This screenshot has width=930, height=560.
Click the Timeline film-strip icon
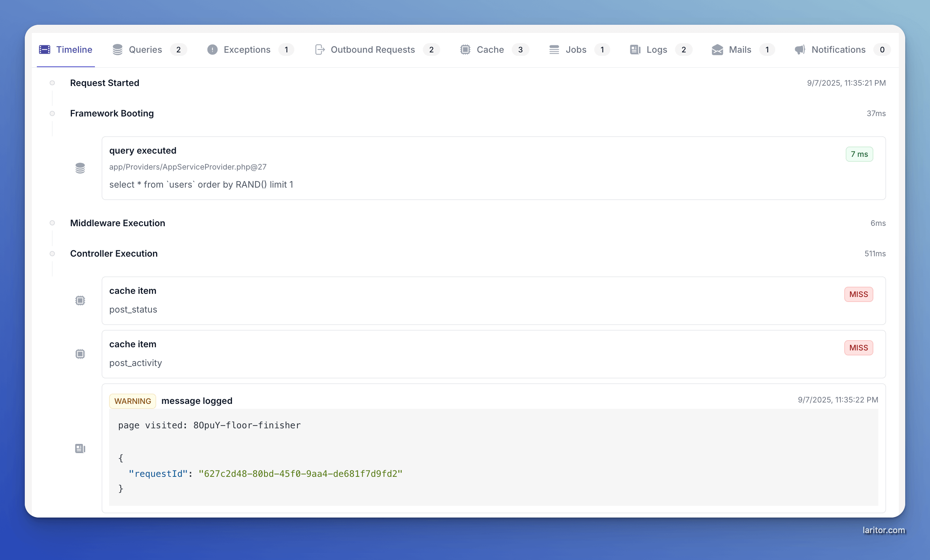45,50
